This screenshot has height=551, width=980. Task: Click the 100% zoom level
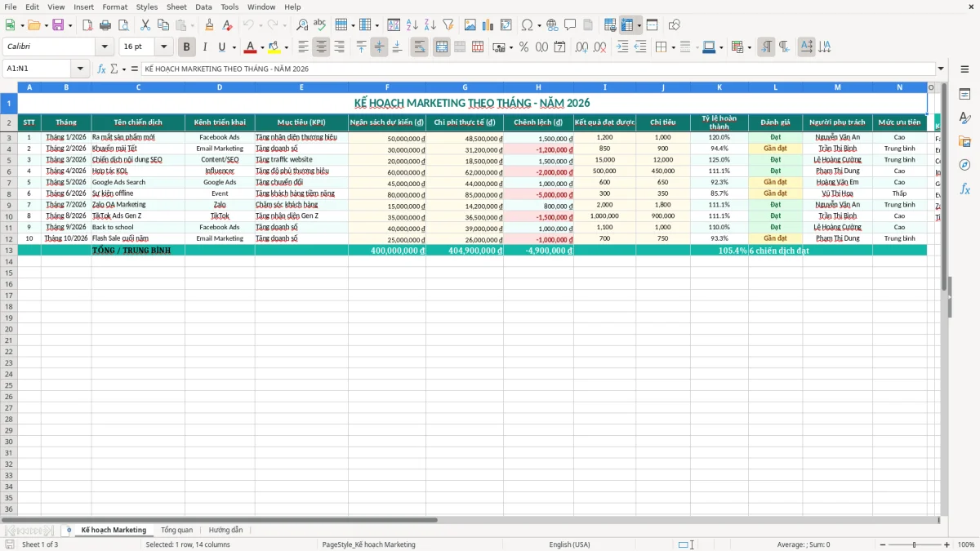(966, 544)
